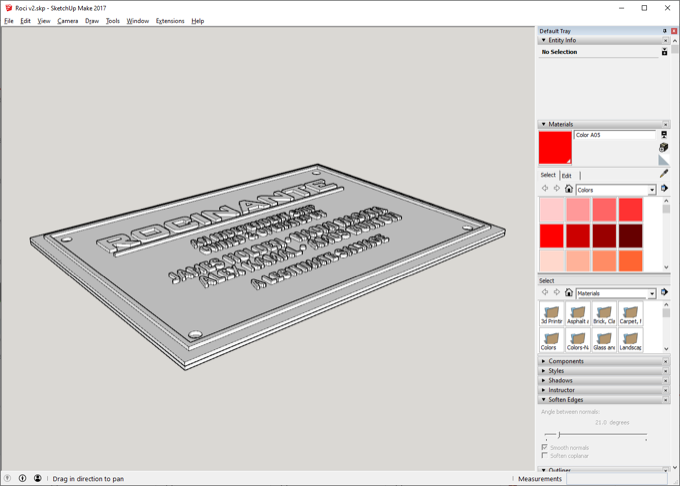Viewport: 680px width, 486px height.
Task: Close the Styles panel
Action: [x=666, y=371]
